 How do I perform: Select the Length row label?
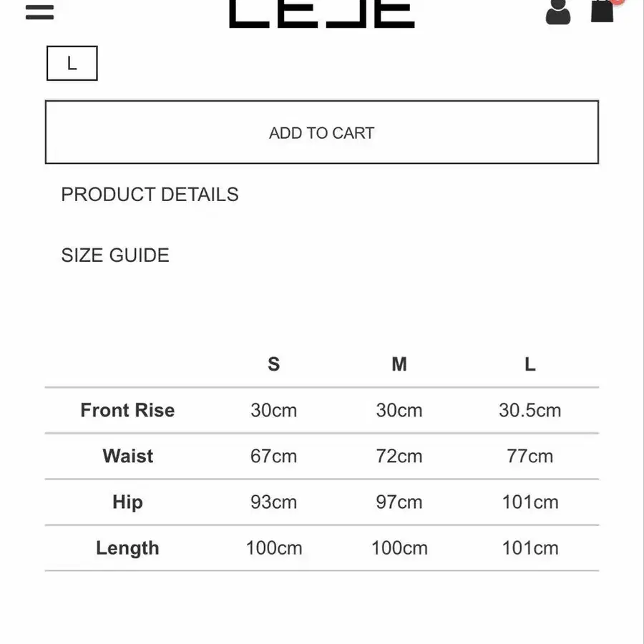tap(127, 548)
